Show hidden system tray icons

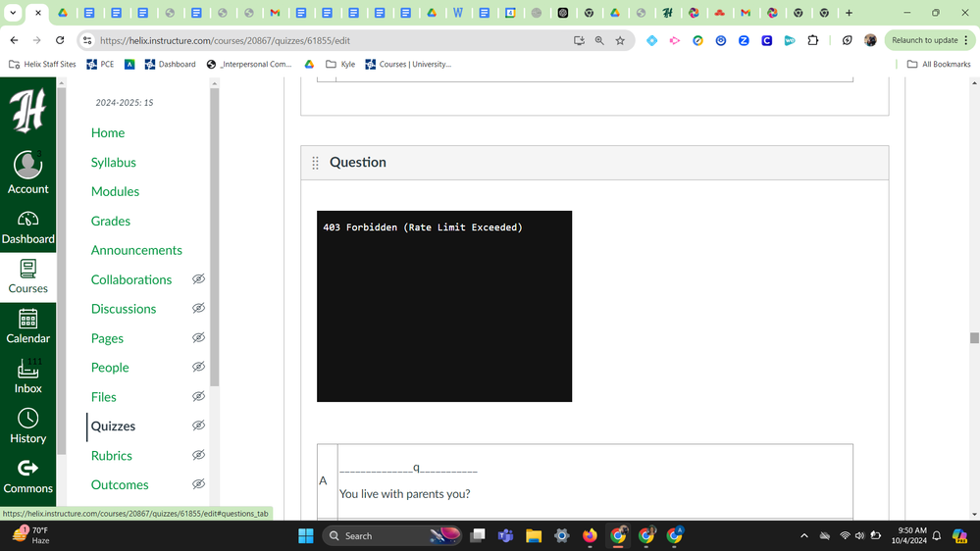point(804,536)
